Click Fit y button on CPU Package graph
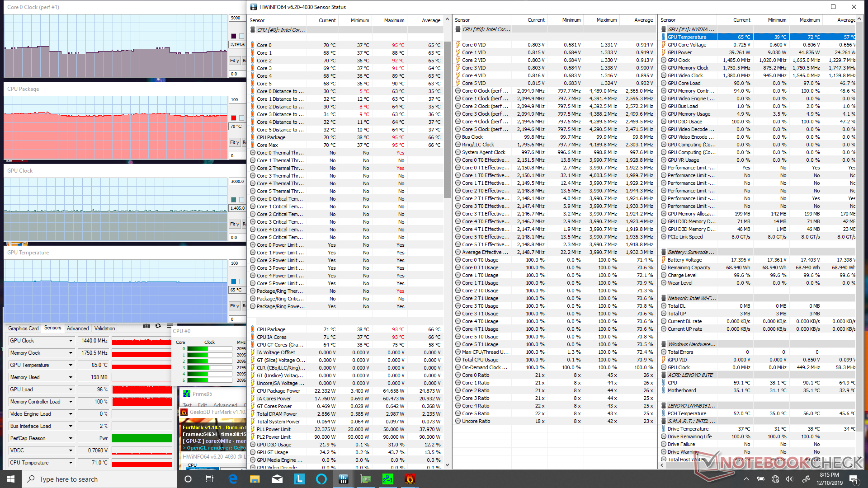This screenshot has width=868, height=488. coord(234,142)
